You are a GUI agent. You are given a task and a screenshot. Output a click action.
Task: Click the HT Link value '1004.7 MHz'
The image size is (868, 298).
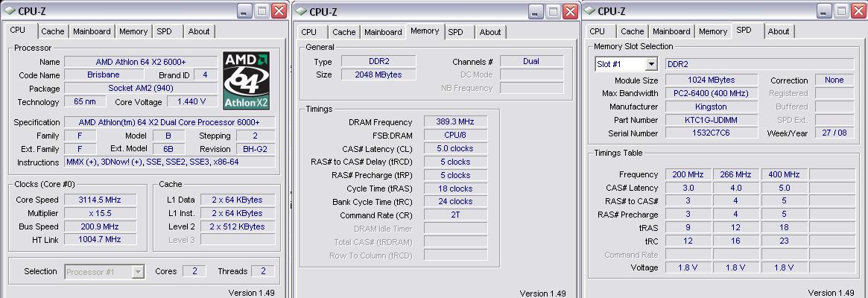pyautogui.click(x=100, y=240)
